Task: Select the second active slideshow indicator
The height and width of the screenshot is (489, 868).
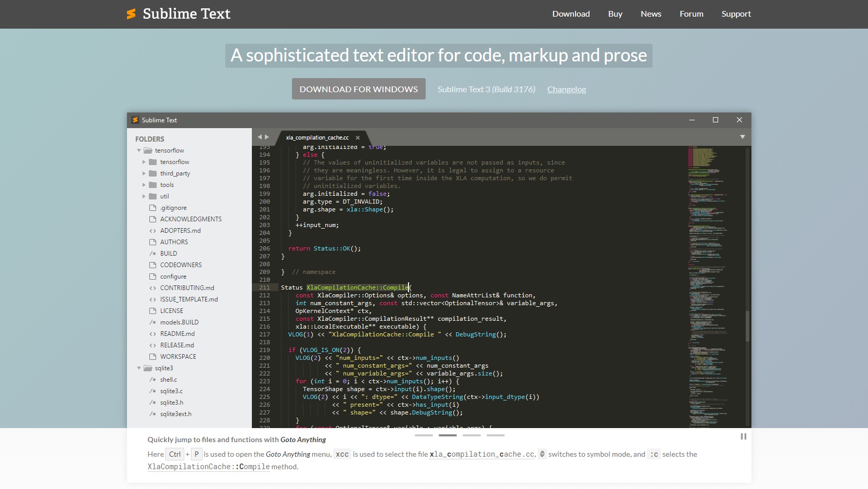Action: pos(448,435)
